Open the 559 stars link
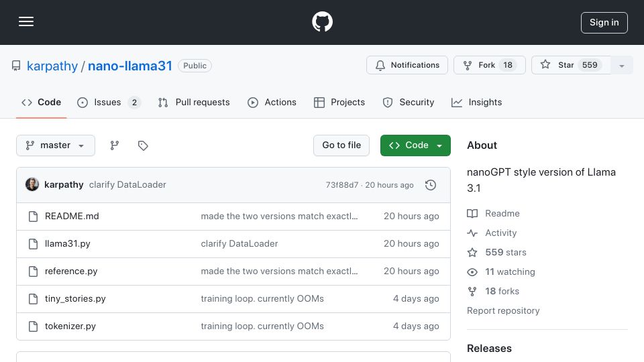644x362 pixels. point(496,253)
